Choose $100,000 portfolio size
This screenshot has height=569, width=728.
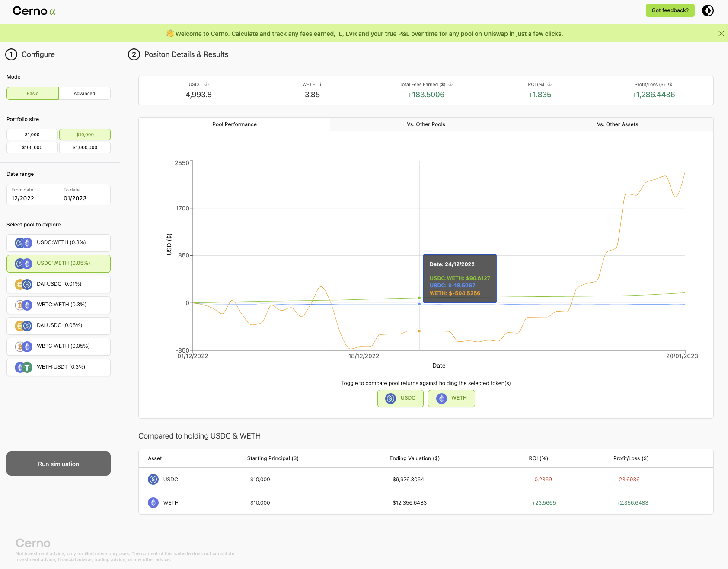(32, 147)
